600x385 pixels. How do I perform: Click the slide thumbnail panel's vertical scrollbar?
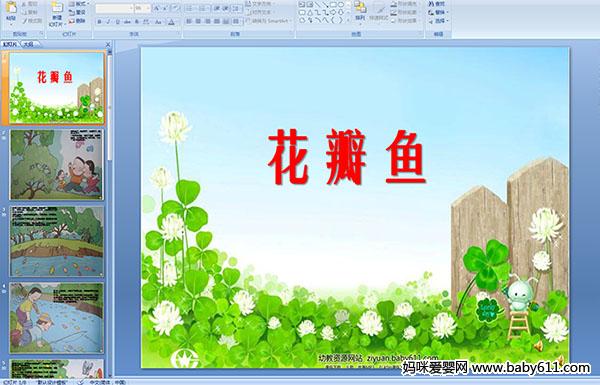(110, 212)
